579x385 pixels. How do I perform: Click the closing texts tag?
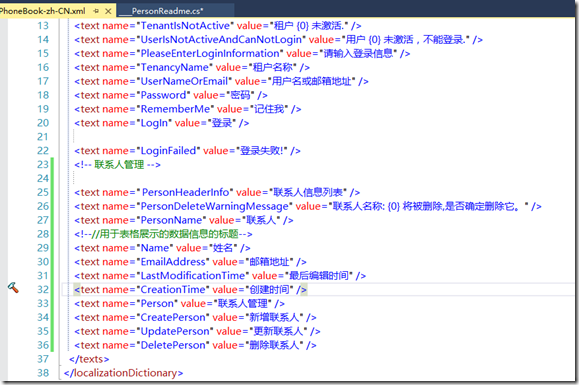click(89, 359)
